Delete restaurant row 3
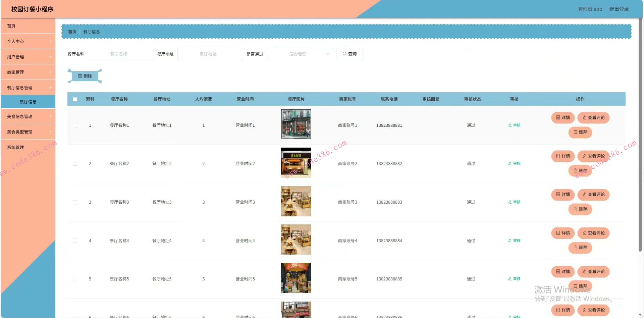The image size is (644, 318). click(x=580, y=209)
